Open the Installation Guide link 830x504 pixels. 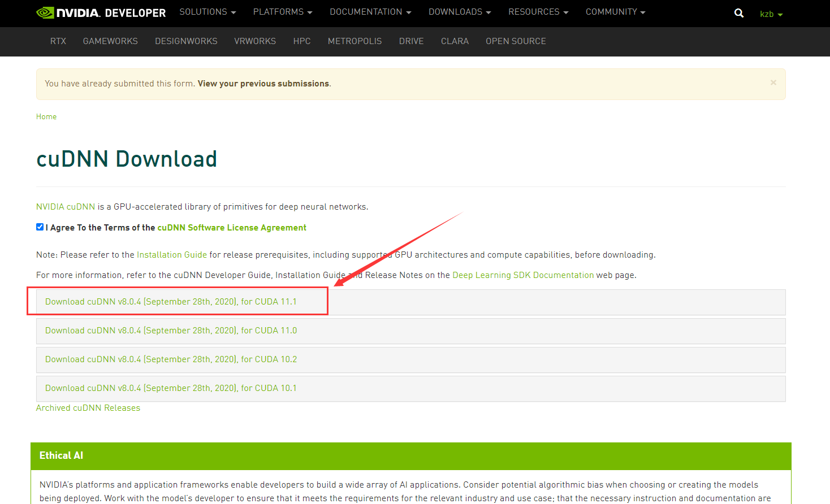[172, 255]
